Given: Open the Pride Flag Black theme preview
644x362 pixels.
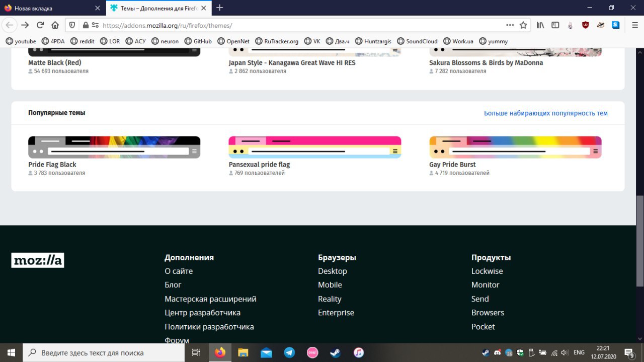Looking at the screenshot, I should (x=114, y=147).
